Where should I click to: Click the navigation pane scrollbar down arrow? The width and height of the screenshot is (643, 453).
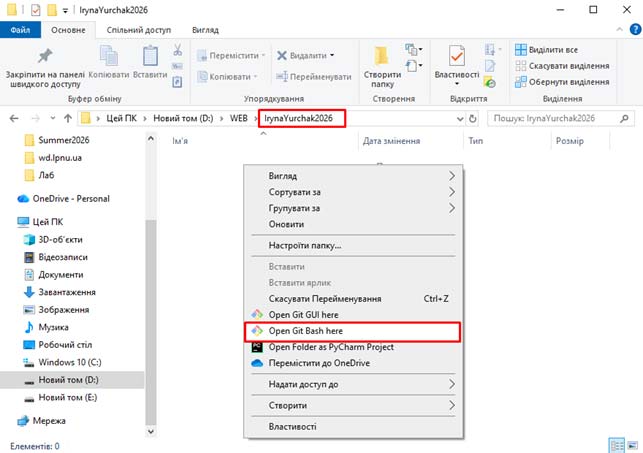[x=150, y=431]
